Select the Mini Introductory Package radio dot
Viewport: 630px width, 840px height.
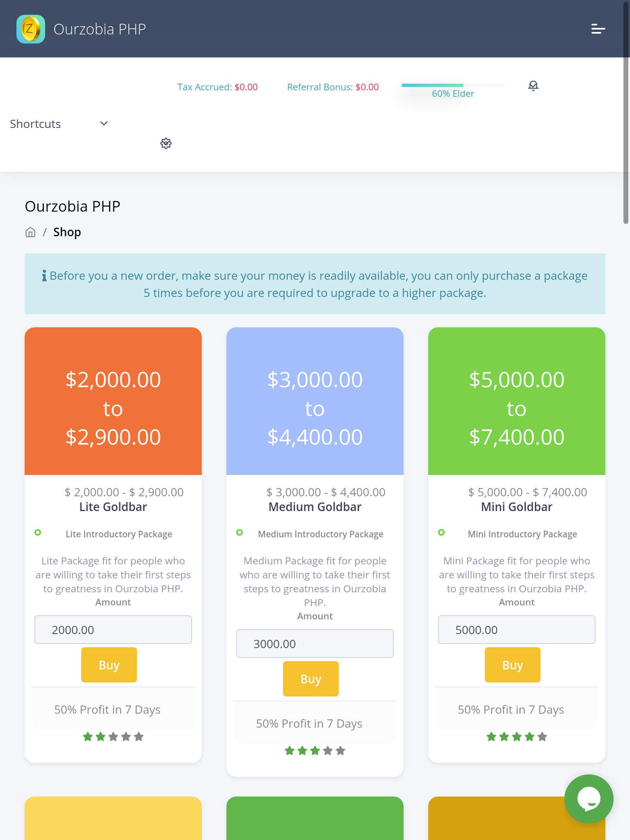coord(441,532)
